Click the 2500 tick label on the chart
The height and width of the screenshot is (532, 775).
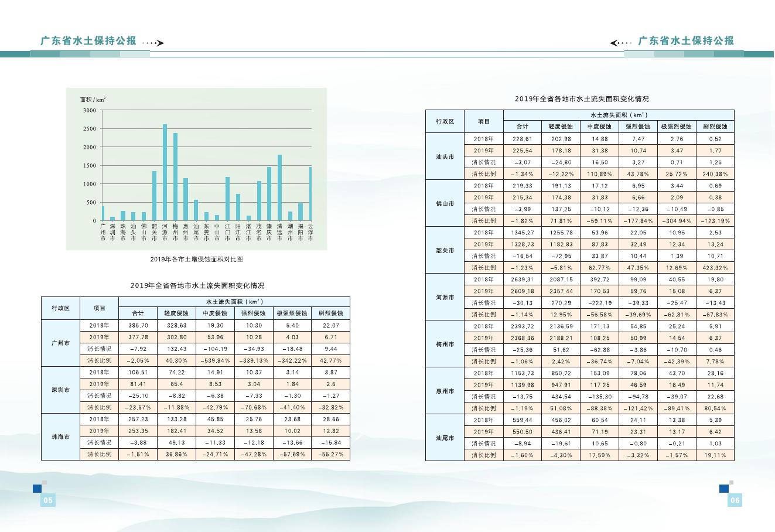(x=89, y=129)
